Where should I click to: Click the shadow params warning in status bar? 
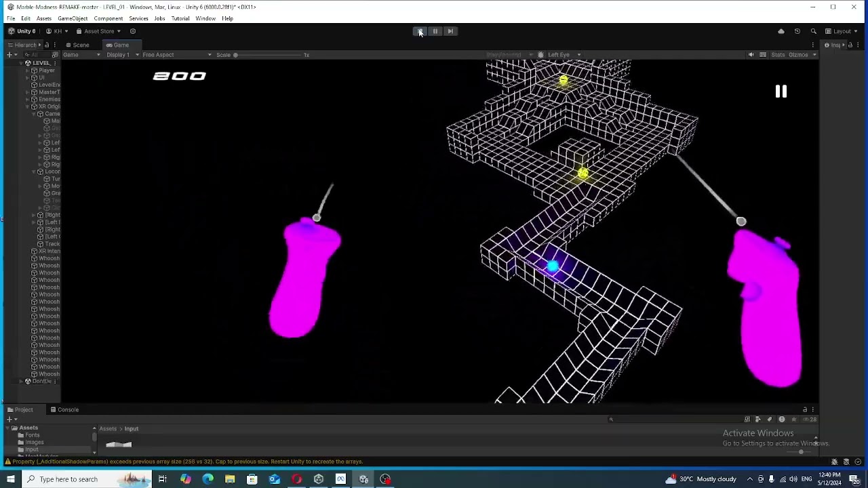(184, 462)
